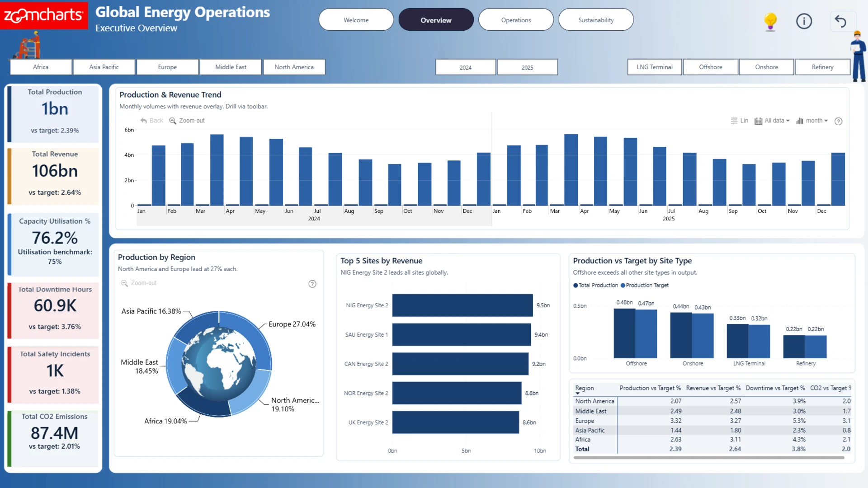Open the All data range dropdown
The height and width of the screenshot is (488, 868).
pos(772,121)
